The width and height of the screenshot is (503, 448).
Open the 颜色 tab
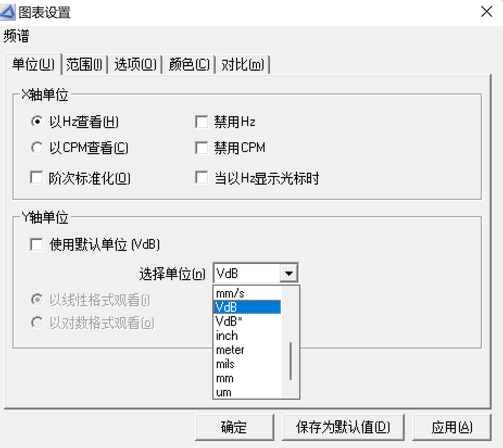point(188,64)
